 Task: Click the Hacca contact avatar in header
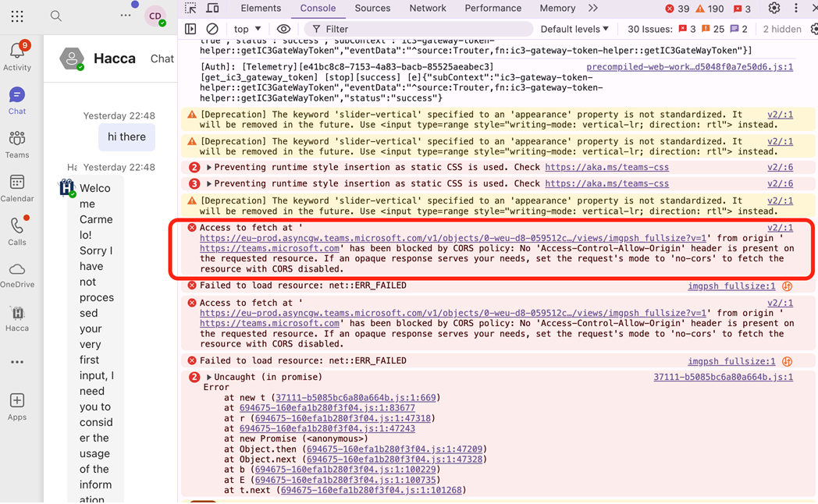(72, 59)
